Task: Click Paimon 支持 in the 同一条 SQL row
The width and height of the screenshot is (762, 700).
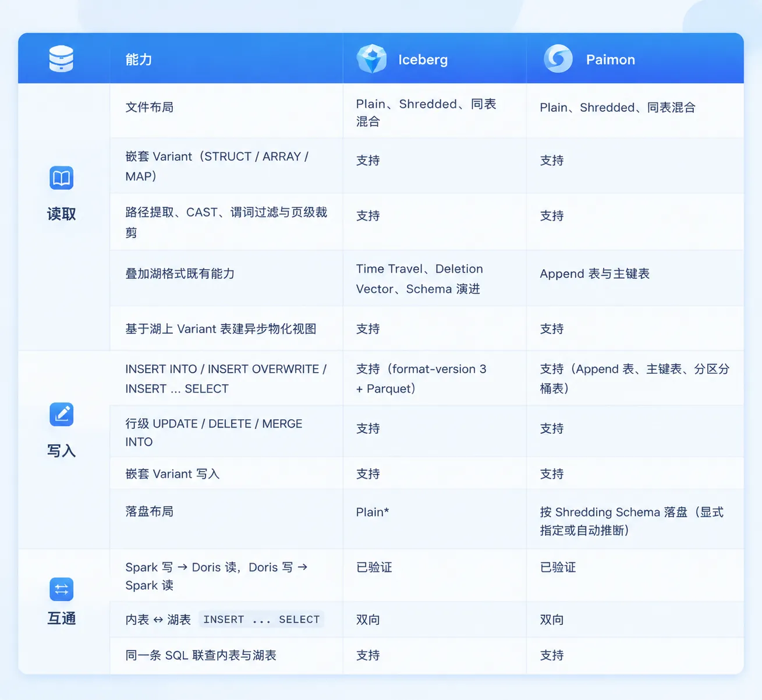Action: click(x=552, y=655)
